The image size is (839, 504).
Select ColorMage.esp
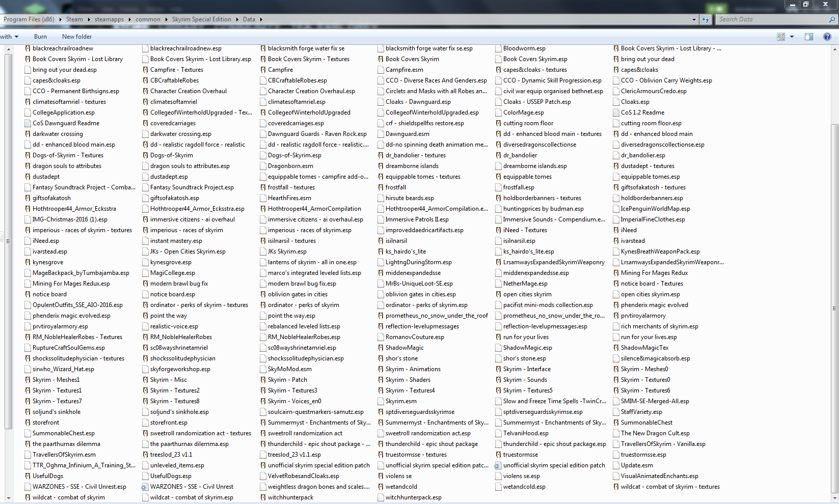click(523, 113)
